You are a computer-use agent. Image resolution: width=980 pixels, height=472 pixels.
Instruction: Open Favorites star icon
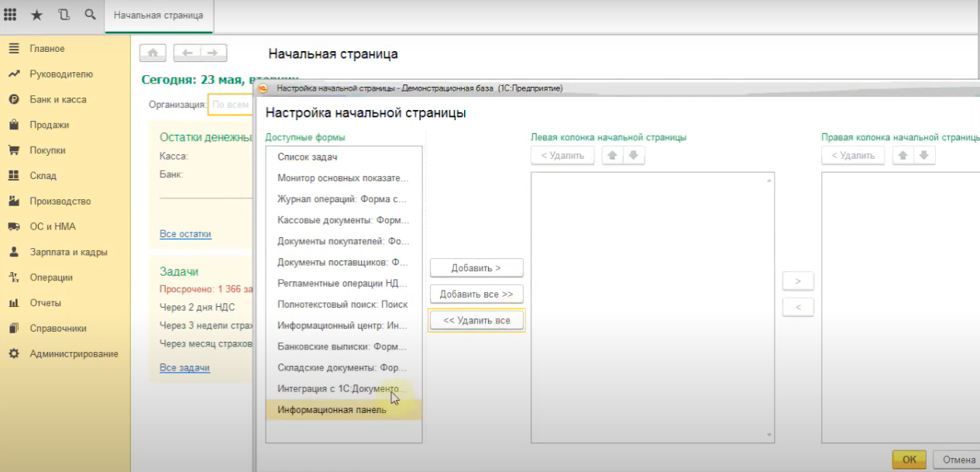point(36,15)
